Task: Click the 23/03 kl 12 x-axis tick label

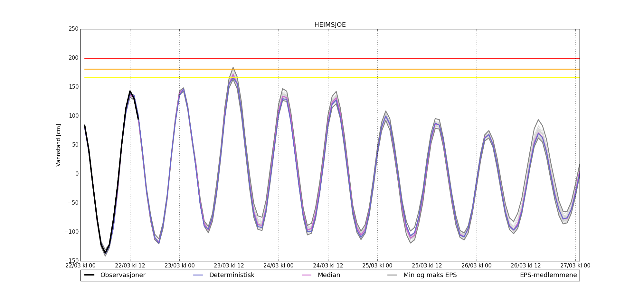Action: point(229,266)
